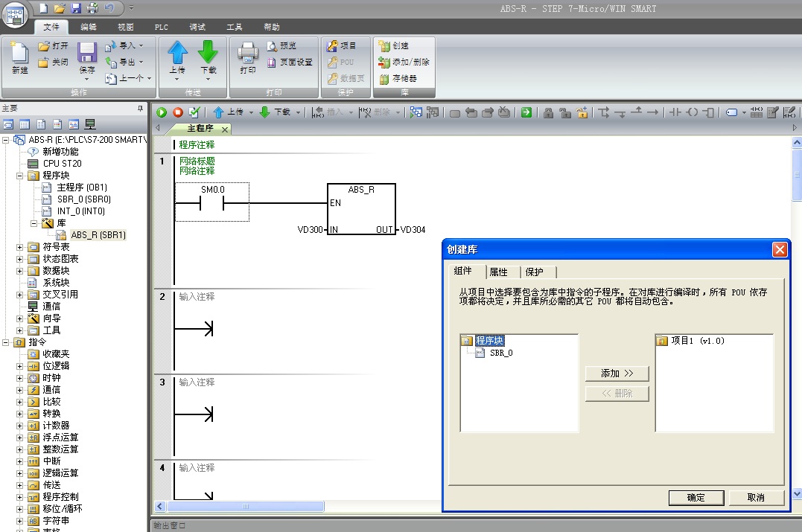Image resolution: width=802 pixels, height=532 pixels.
Task: Click the 添加 >> button
Action: 617,374
